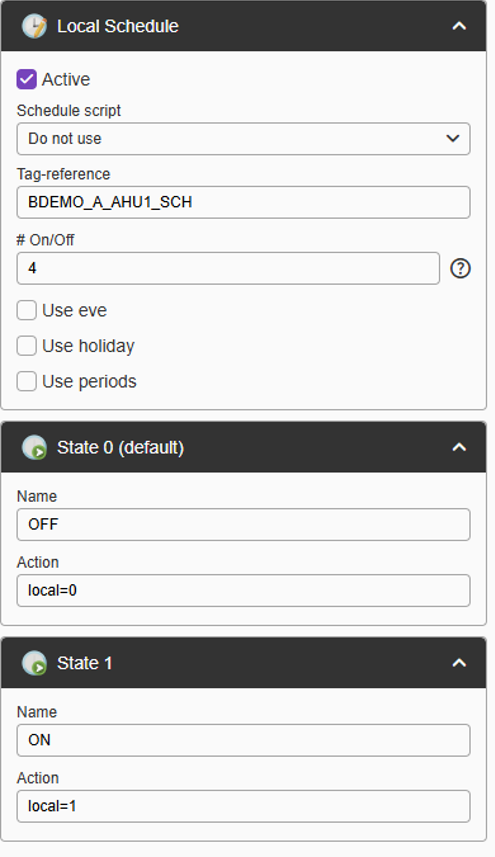The width and height of the screenshot is (495, 857).
Task: Click the State 1 header title
Action: pos(85,663)
